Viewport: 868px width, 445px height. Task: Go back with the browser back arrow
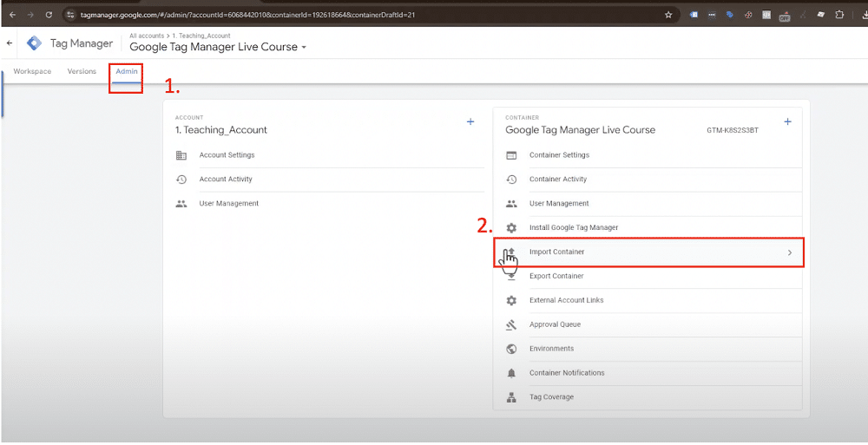pyautogui.click(x=13, y=15)
